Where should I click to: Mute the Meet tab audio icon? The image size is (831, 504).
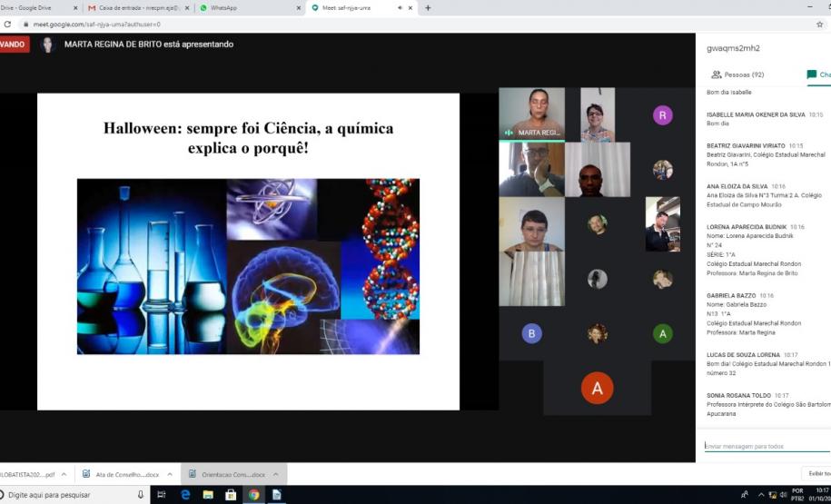[x=401, y=8]
